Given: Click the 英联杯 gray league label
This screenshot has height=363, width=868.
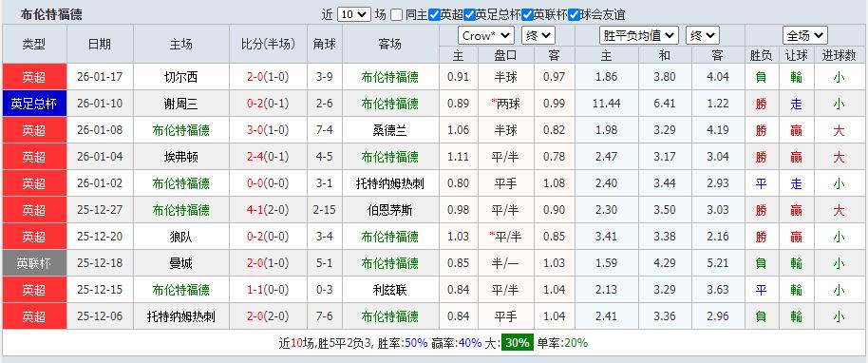Looking at the screenshot, I should [x=34, y=263].
